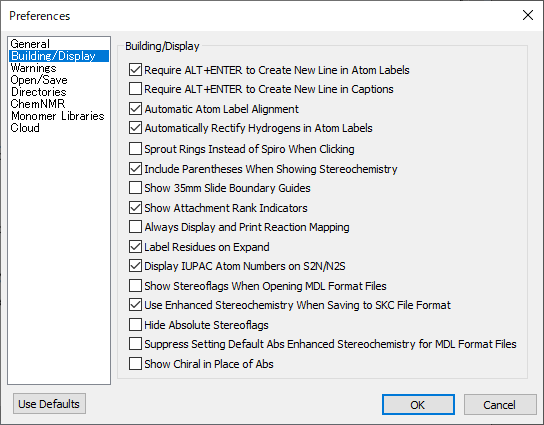Check Hide Absolute Stereoflags option
Image resolution: width=544 pixels, height=425 pixels.
point(135,325)
